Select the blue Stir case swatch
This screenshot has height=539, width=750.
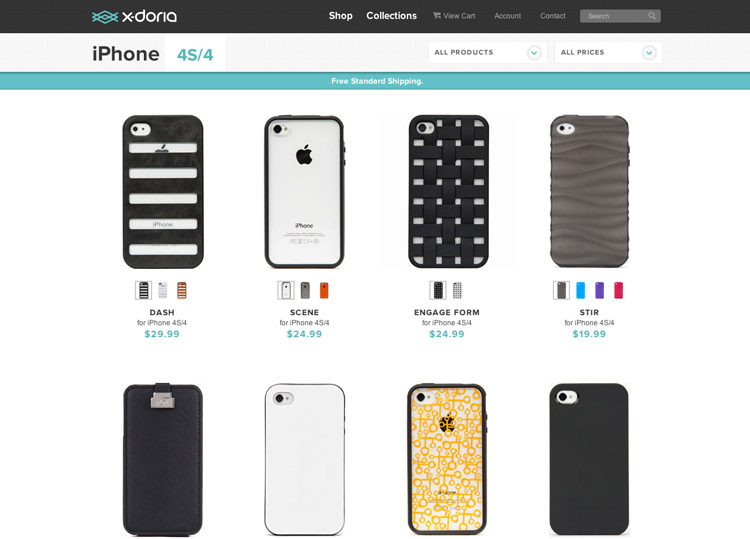click(580, 290)
